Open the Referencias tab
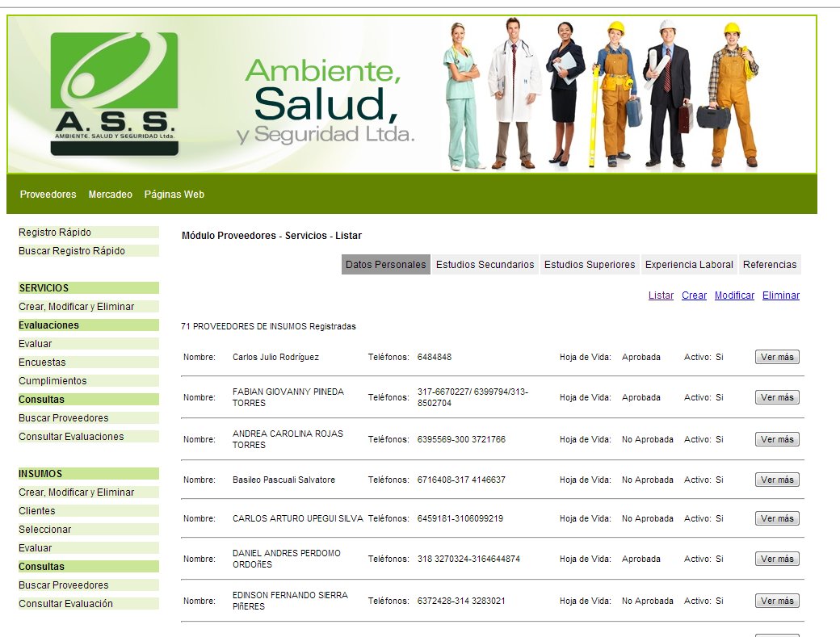This screenshot has height=637, width=840. 769,265
